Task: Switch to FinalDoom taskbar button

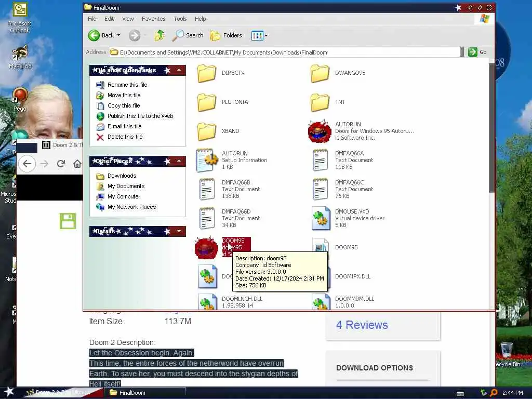Action: (145, 393)
